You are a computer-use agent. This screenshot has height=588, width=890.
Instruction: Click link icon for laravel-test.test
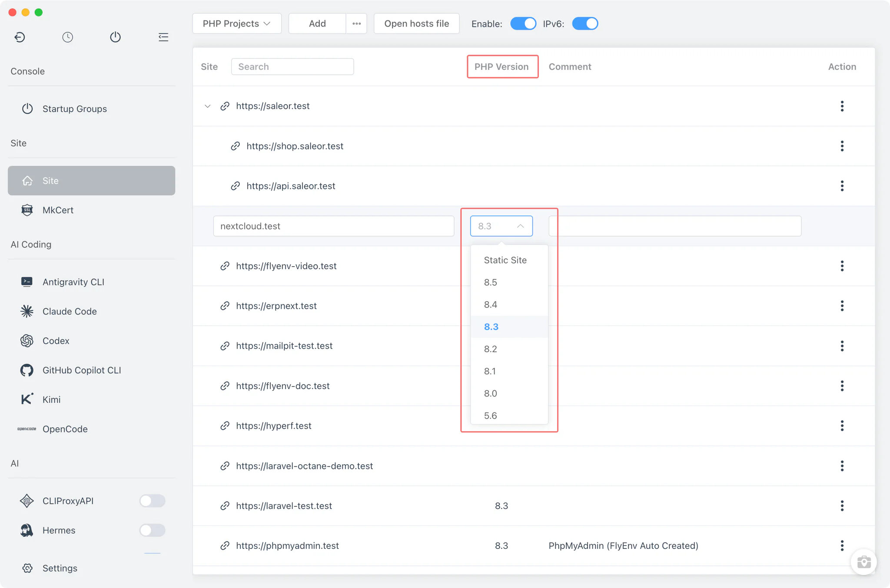tap(225, 506)
